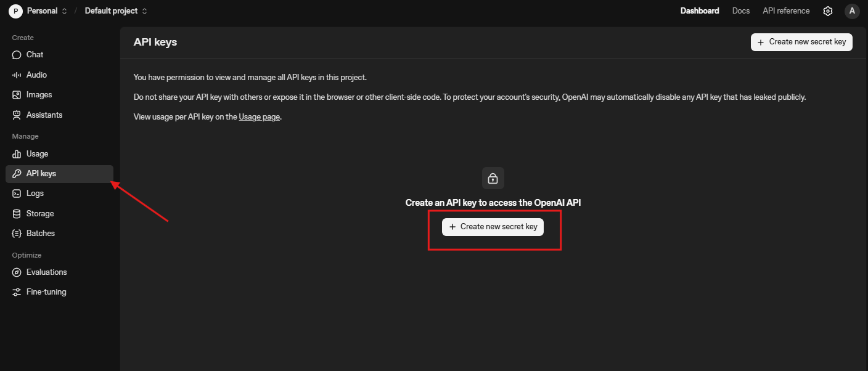868x371 pixels.
Task: Open settings gear in top bar
Action: coord(828,11)
